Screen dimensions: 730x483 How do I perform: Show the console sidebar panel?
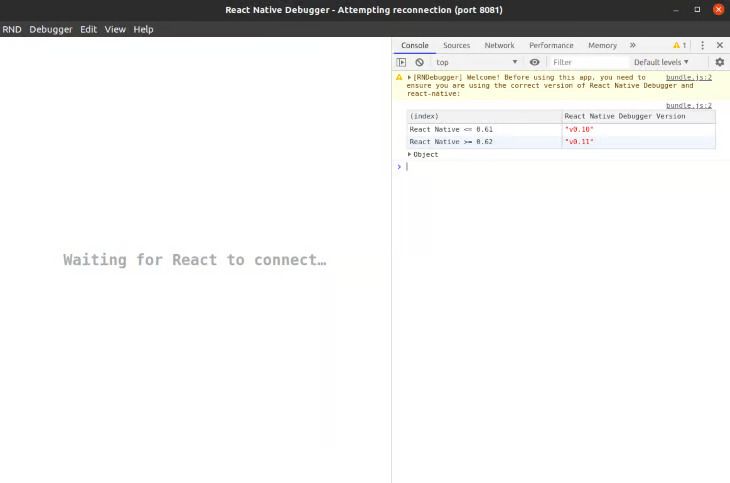tap(401, 62)
